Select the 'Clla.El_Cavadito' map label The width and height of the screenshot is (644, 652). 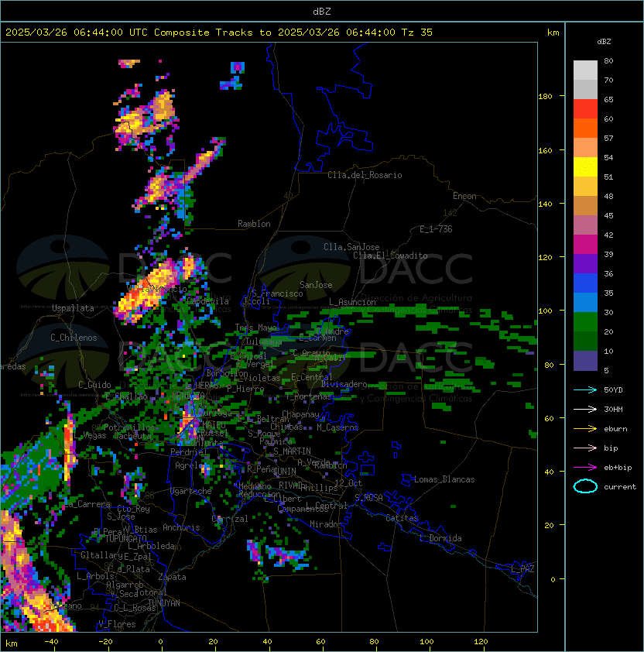pyautogui.click(x=390, y=256)
